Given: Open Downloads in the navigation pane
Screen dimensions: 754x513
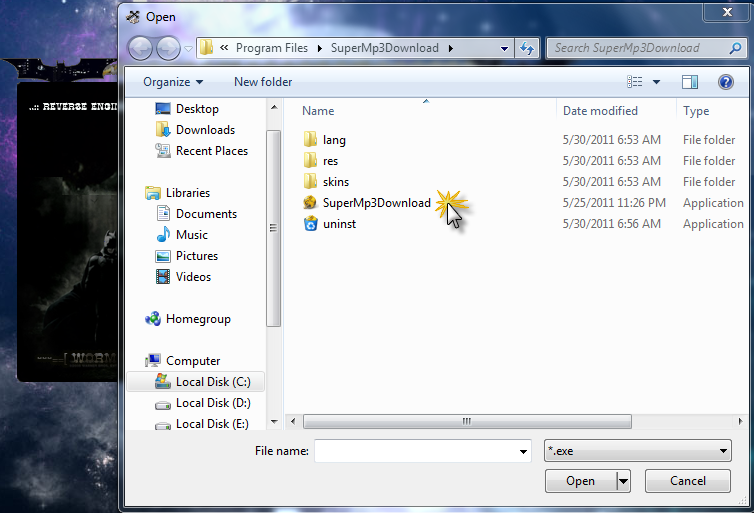Looking at the screenshot, I should click(205, 130).
